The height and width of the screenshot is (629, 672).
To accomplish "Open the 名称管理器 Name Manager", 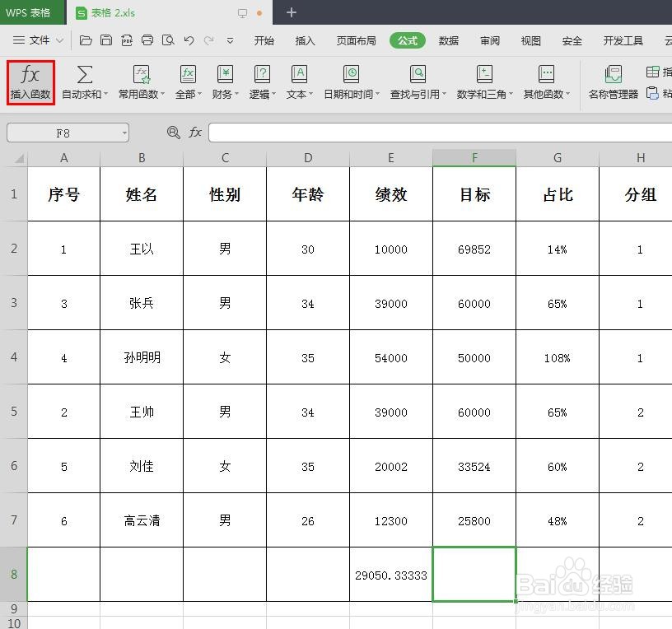I will (615, 81).
